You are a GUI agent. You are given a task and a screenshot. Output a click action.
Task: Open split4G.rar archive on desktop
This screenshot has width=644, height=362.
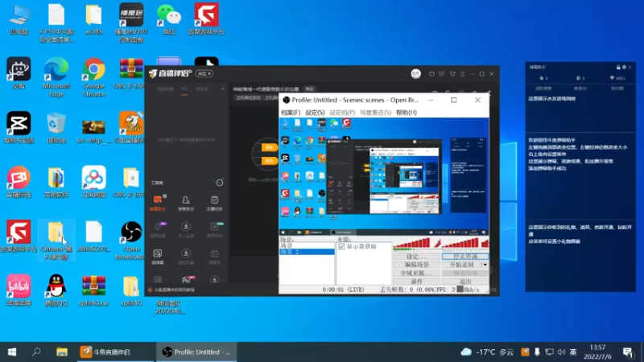[x=93, y=290]
